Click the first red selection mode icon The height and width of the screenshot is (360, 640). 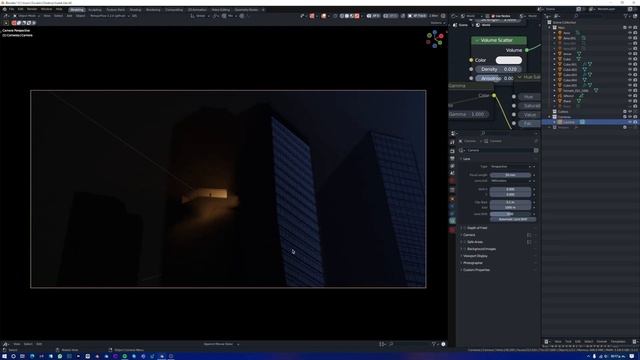(14, 23)
